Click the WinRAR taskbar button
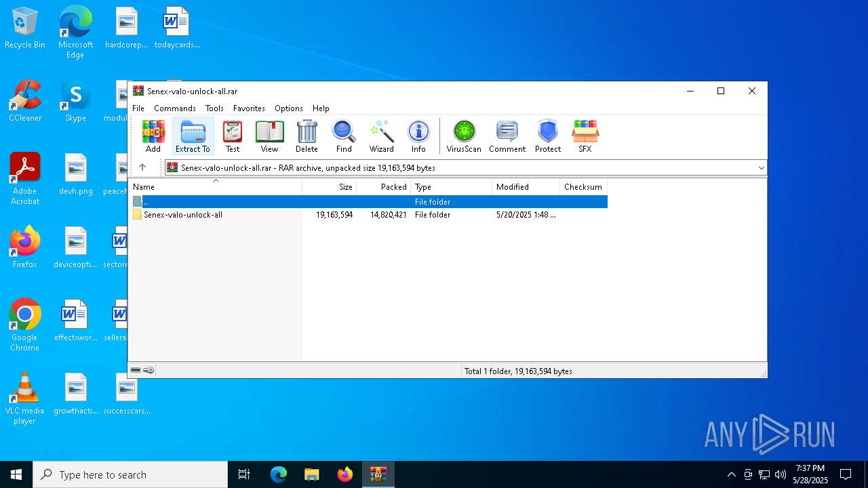 (378, 474)
